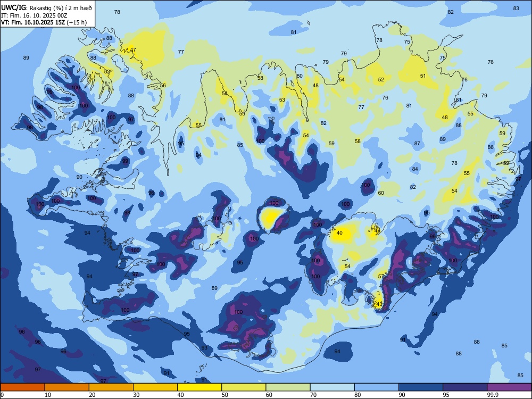
Task: Click the '84' value in east Iceland
Action: point(415,169)
